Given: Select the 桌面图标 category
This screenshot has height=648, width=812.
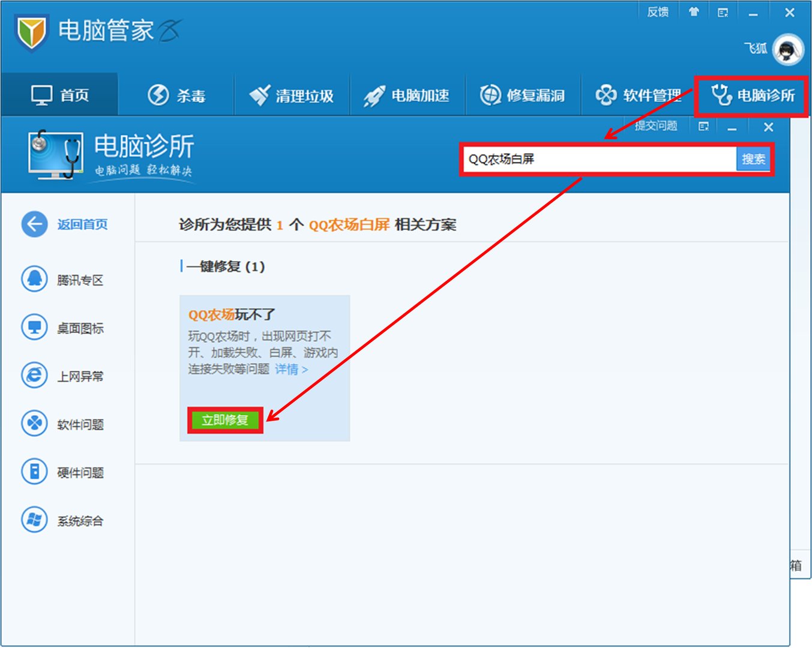Looking at the screenshot, I should 62,328.
